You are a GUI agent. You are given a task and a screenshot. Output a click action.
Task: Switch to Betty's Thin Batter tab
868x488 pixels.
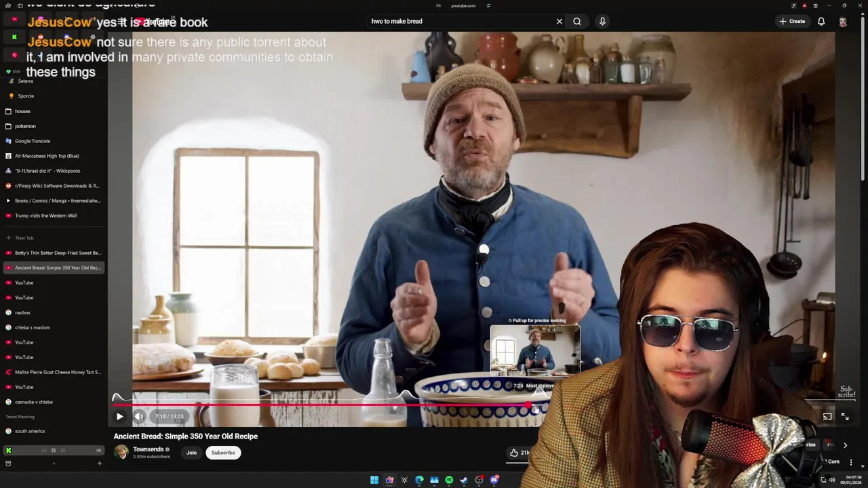point(54,253)
